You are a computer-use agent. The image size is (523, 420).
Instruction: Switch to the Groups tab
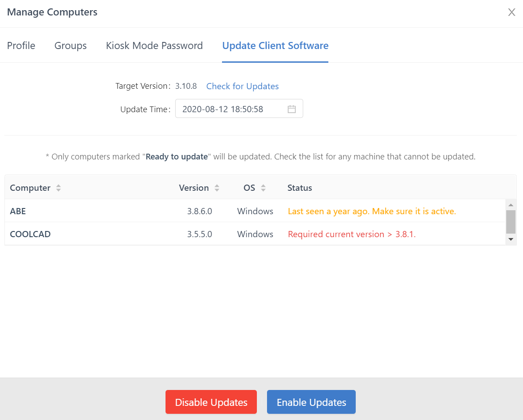point(70,45)
